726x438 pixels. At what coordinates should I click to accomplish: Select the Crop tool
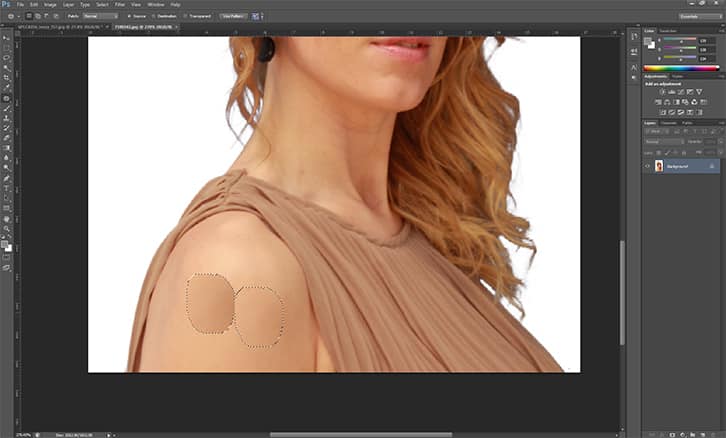6,78
